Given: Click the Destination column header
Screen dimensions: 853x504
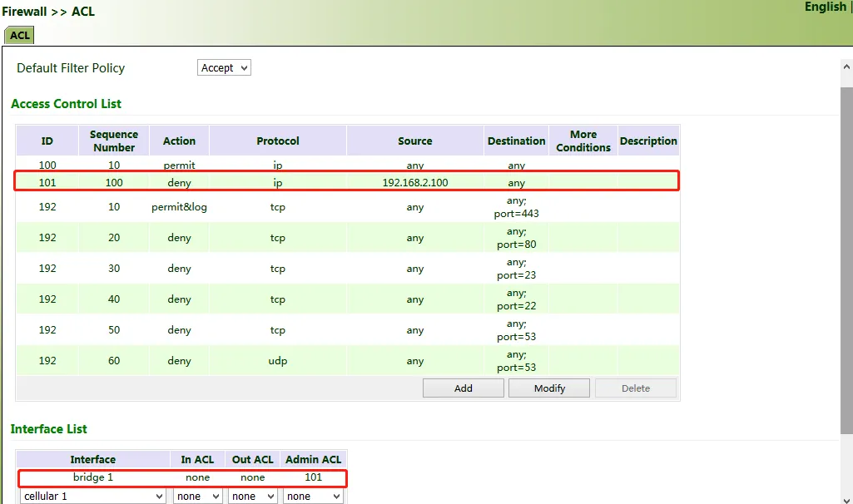Looking at the screenshot, I should coord(516,141).
